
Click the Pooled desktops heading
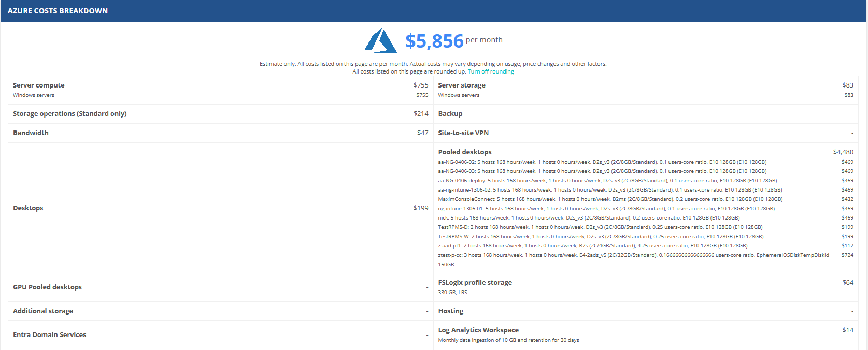click(x=465, y=152)
